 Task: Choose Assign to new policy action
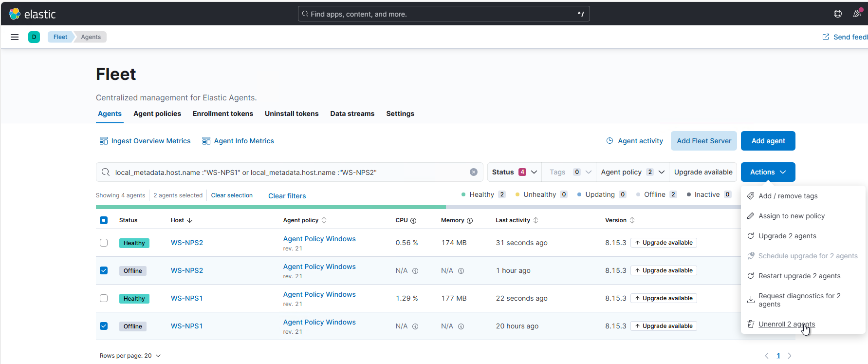[x=803, y=216]
